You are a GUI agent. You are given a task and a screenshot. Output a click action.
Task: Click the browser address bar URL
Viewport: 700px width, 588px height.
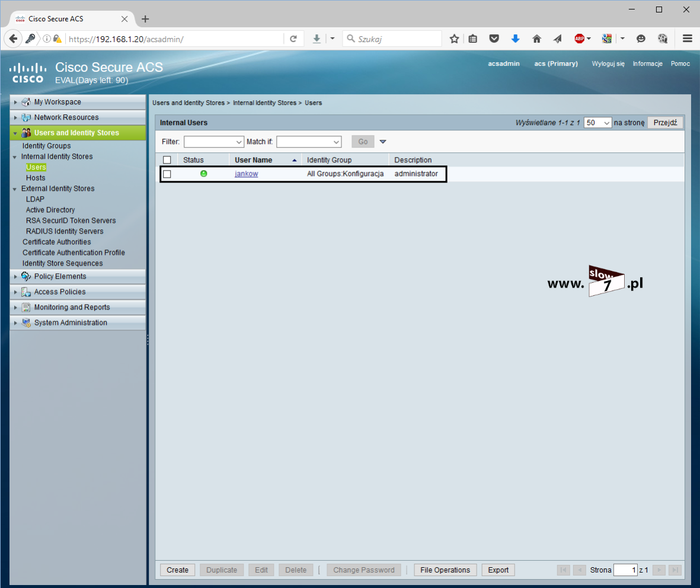click(126, 39)
